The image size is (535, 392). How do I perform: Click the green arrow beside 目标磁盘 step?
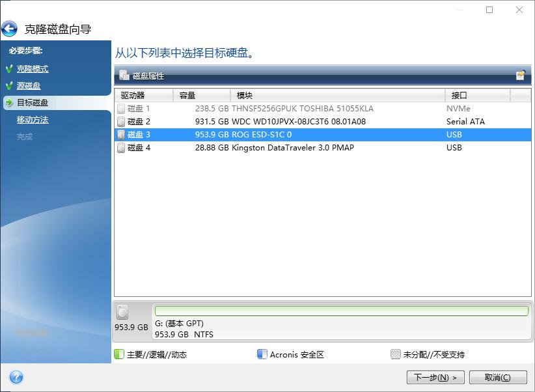(8, 101)
